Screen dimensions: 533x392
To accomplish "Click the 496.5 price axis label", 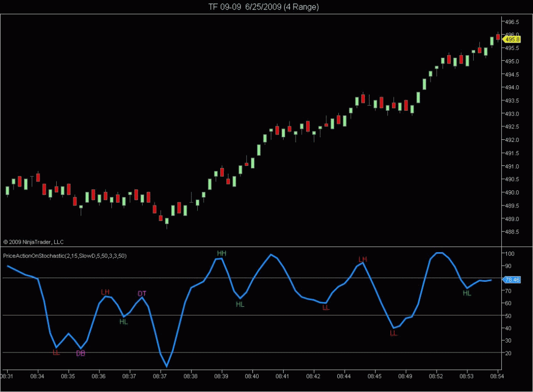I will (x=512, y=22).
